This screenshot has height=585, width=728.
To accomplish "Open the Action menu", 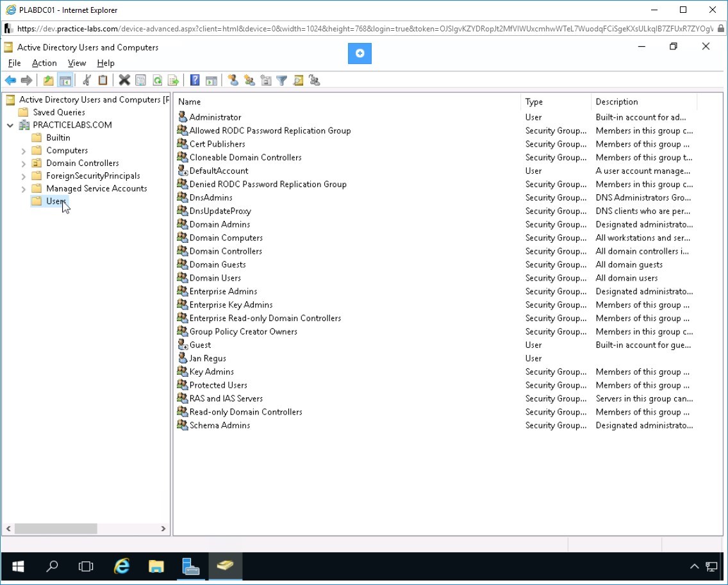I will click(x=44, y=63).
